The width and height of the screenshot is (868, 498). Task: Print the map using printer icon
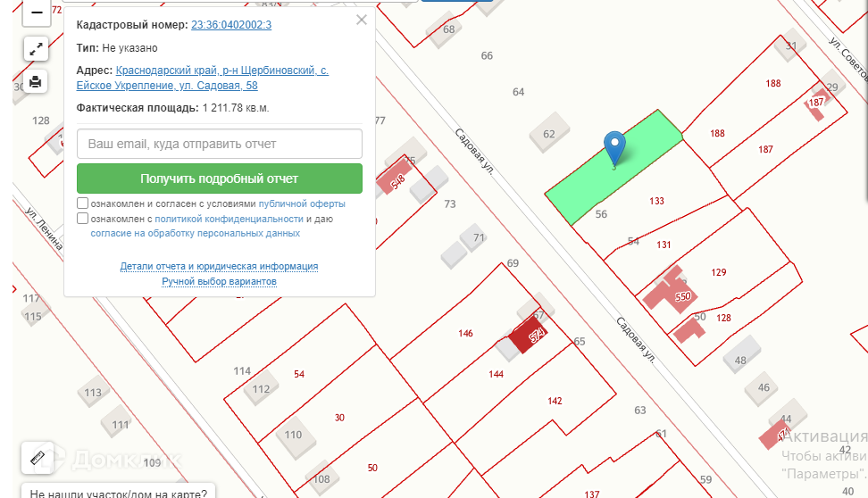pyautogui.click(x=36, y=82)
